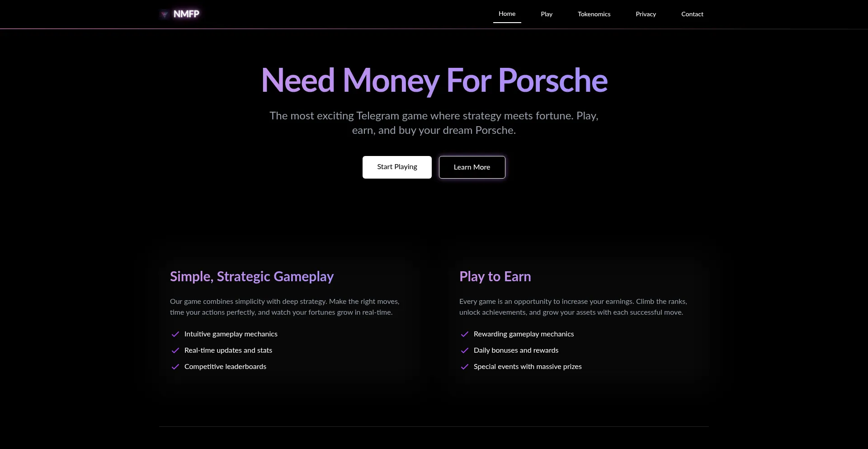Click the "Play to Earn" heading
Viewport: 868px width, 449px height.
click(x=495, y=276)
